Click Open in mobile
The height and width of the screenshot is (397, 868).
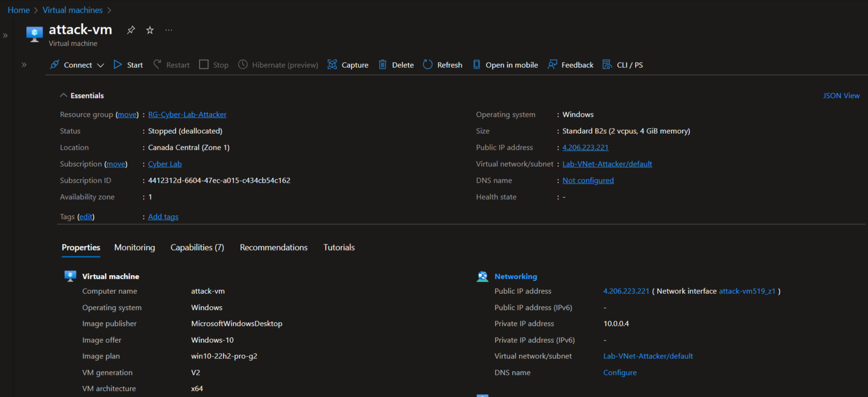[505, 65]
